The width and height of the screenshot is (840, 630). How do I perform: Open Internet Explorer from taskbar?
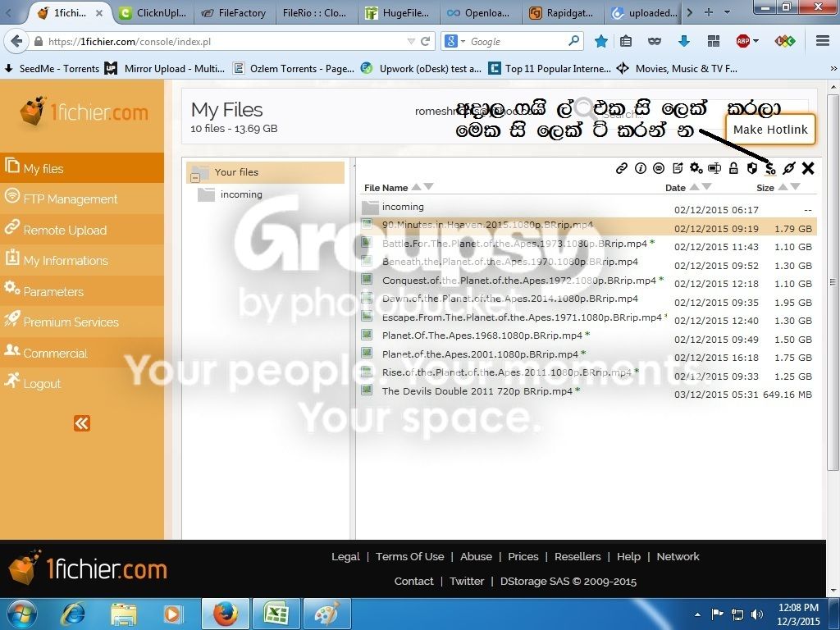tap(73, 614)
